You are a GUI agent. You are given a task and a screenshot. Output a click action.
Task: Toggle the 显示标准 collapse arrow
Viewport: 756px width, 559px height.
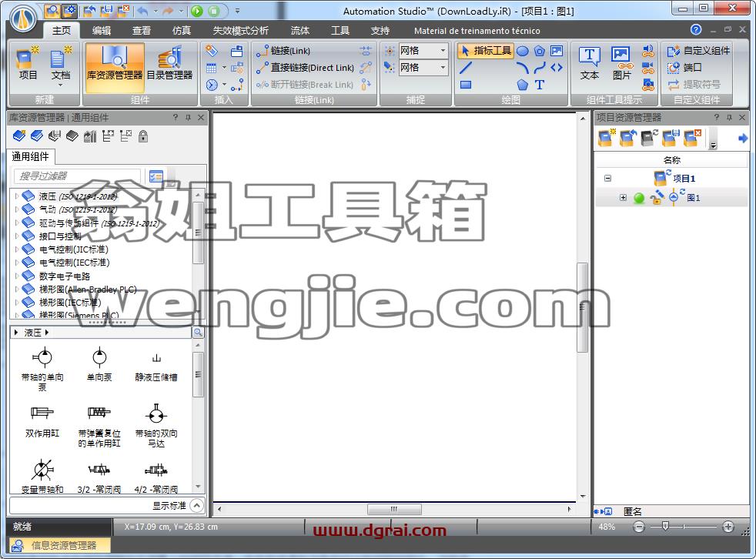(x=197, y=505)
